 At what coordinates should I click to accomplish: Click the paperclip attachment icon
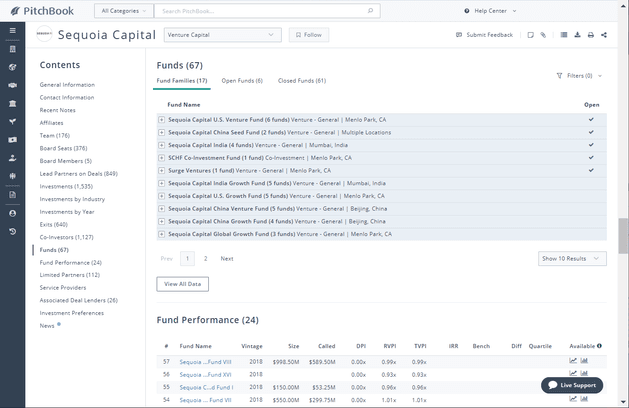[x=543, y=35]
